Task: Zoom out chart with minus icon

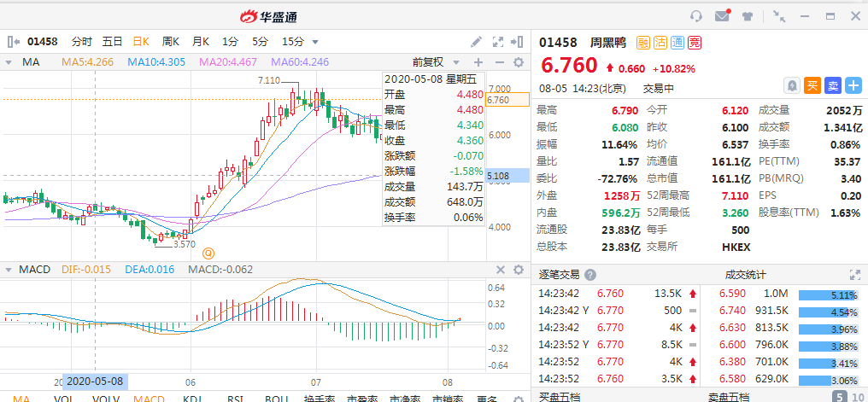Action: pos(499,62)
